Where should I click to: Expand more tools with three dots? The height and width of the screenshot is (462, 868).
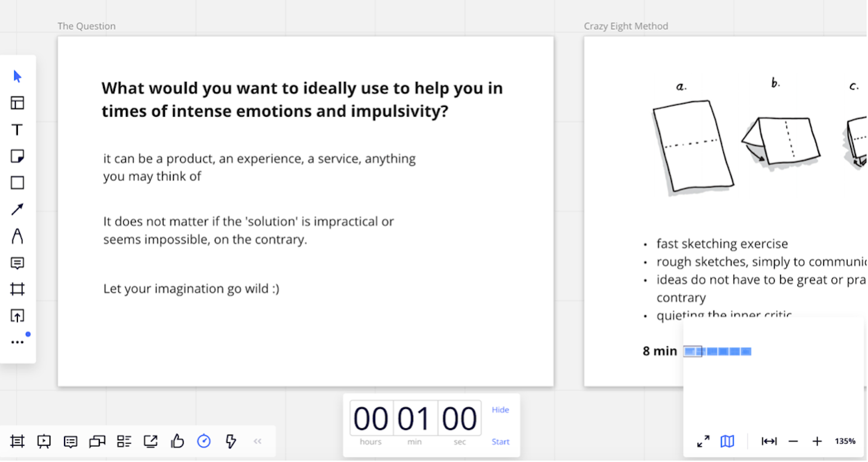pyautogui.click(x=17, y=342)
